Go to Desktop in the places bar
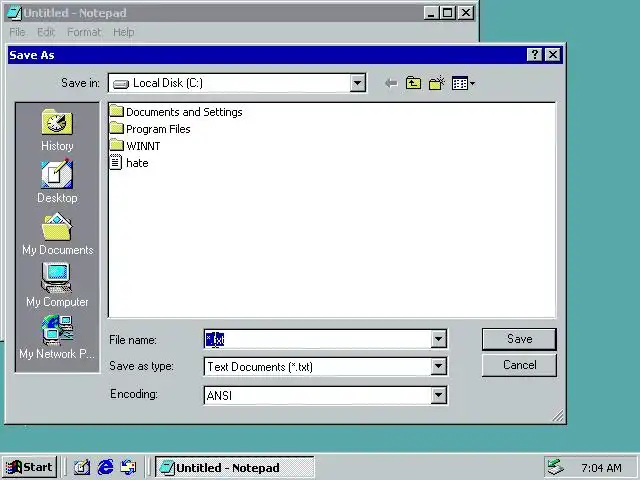 (x=57, y=182)
